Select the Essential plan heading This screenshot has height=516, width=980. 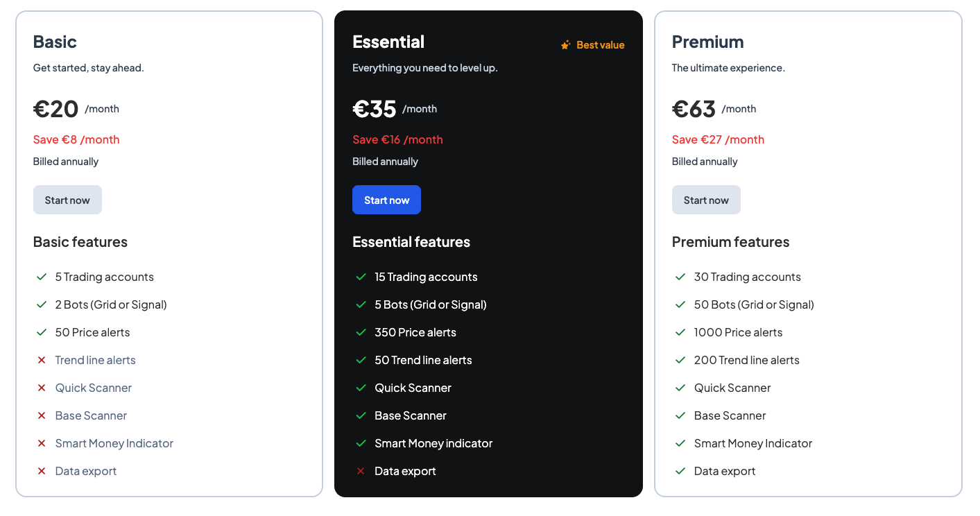(x=388, y=42)
